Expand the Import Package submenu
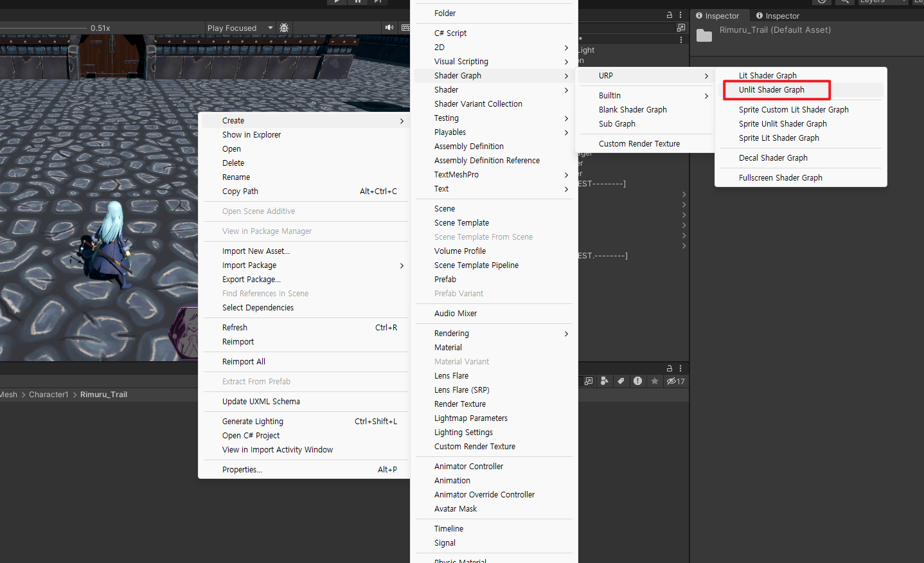This screenshot has height=563, width=924. (305, 265)
